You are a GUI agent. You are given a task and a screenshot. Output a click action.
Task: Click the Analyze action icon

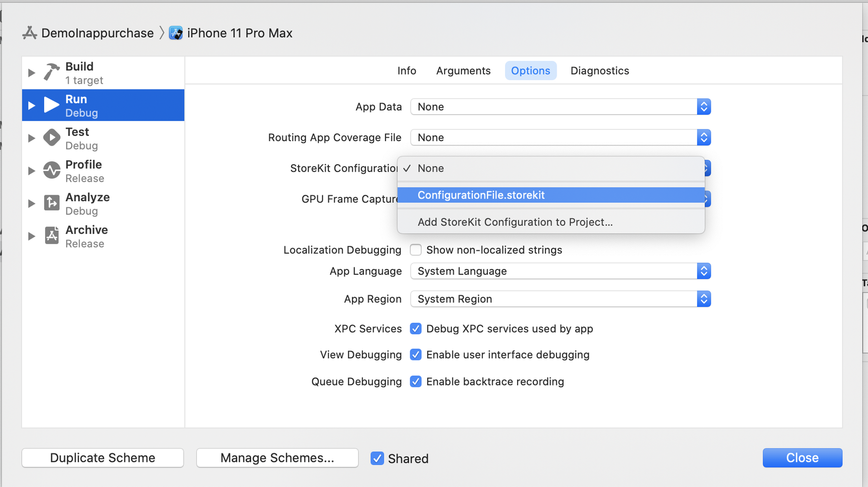pos(52,203)
